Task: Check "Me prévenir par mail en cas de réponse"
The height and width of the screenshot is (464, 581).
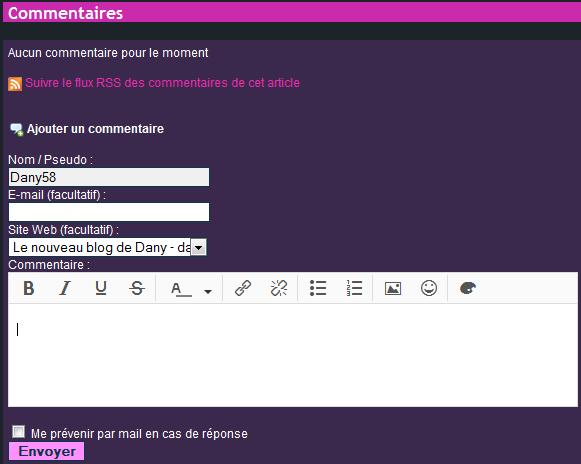Action: 18,432
